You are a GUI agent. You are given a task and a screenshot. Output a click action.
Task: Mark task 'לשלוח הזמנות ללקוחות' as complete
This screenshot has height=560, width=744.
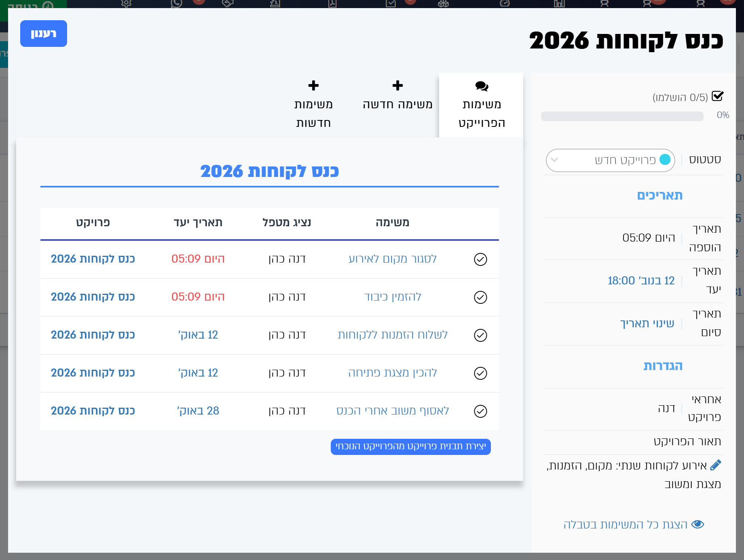pos(480,335)
